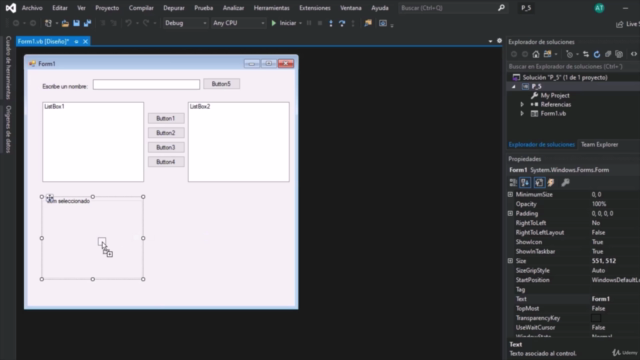The height and width of the screenshot is (360, 640).
Task: Open the Depurar menu
Action: [x=174, y=8]
